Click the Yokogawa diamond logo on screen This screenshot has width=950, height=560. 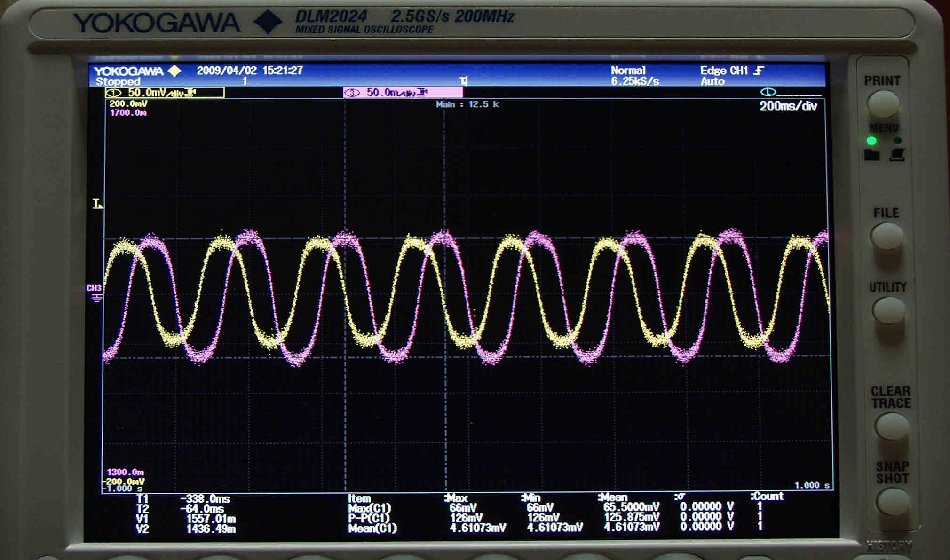click(x=174, y=71)
